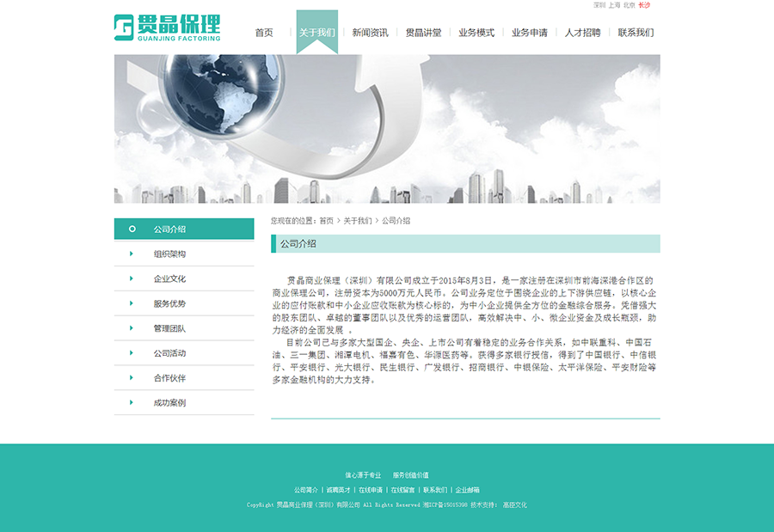774x532 pixels.
Task: Select 长沙 city link at top right
Action: tap(643, 5)
